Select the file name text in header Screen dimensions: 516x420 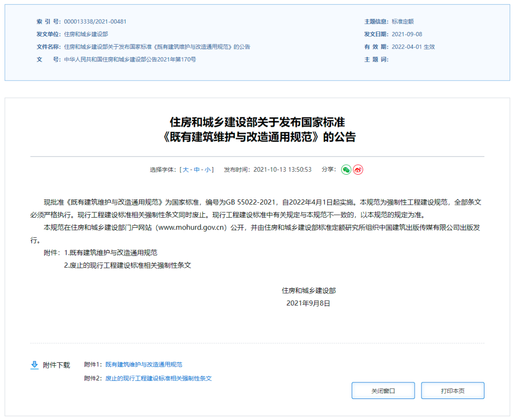(x=157, y=47)
